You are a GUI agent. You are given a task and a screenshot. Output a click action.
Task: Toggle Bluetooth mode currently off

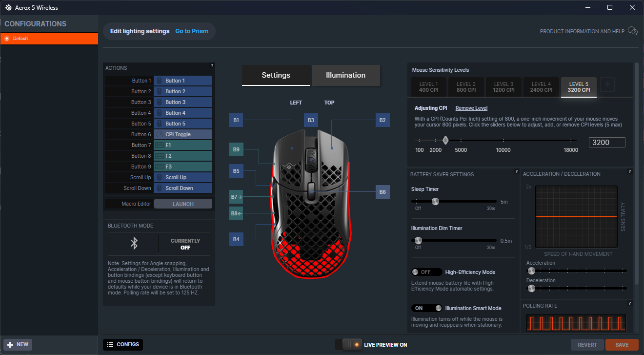point(159,244)
